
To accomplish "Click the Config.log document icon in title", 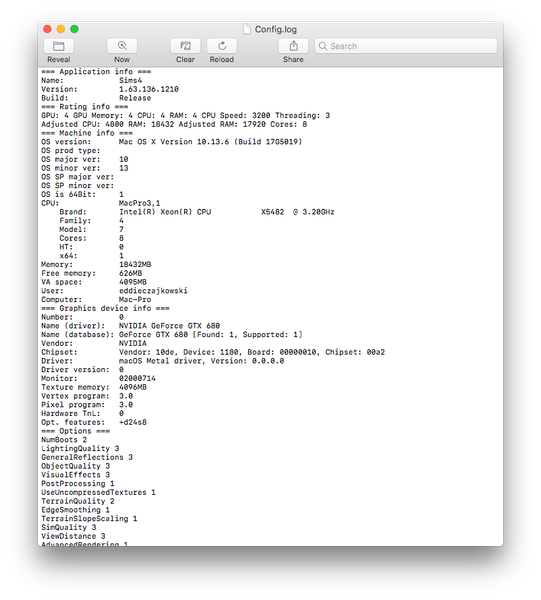I will pyautogui.click(x=247, y=29).
